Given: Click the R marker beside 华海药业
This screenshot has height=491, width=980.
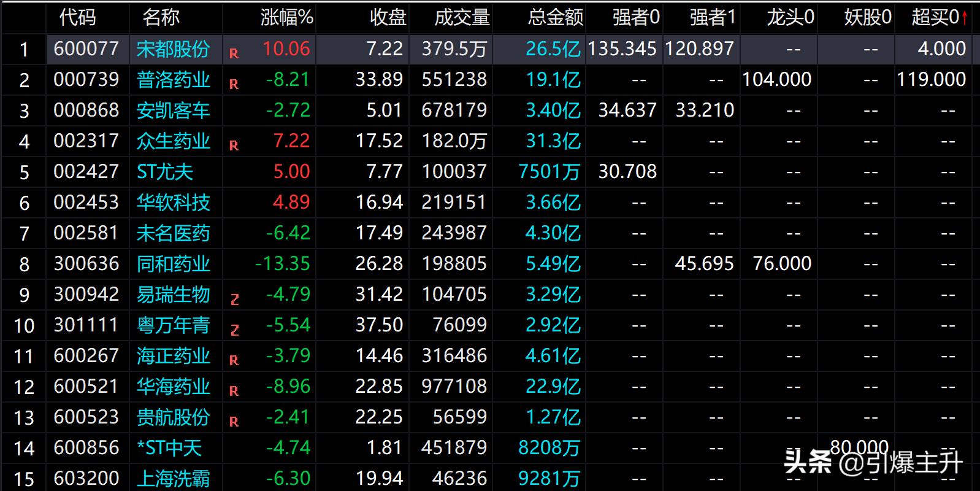Looking at the screenshot, I should 234,392.
